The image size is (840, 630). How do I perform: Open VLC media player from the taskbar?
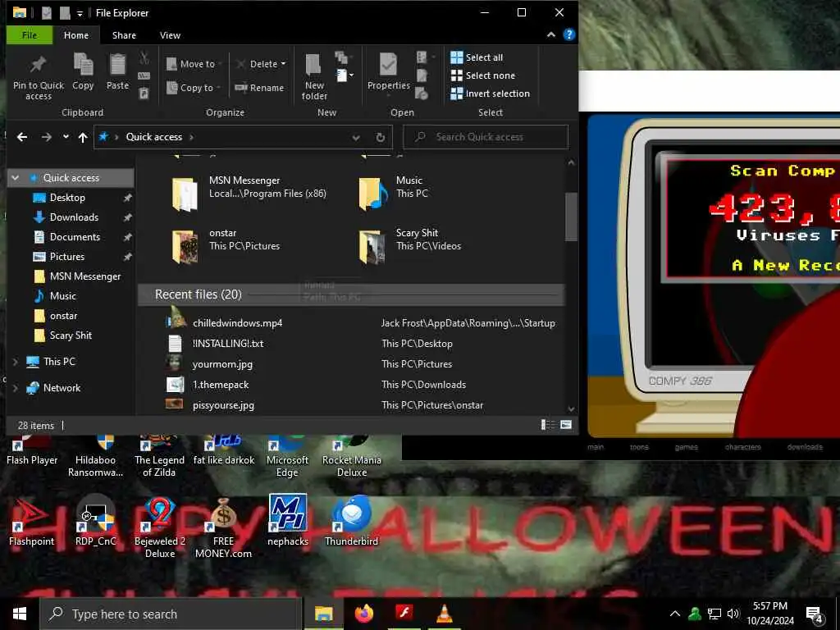pos(444,614)
